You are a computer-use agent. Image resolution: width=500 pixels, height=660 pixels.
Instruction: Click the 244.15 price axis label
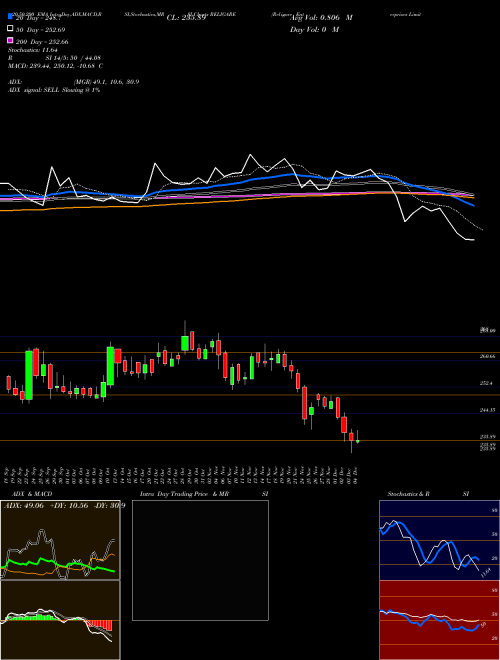click(487, 410)
